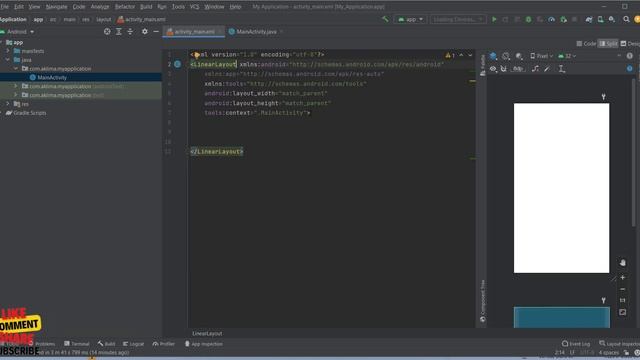Click the Sync Project with Gradle Files icon

(x=589, y=19)
